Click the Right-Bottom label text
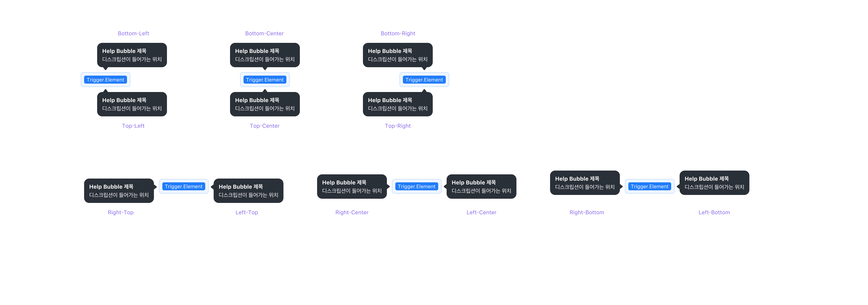The width and height of the screenshot is (868, 305). 587,212
